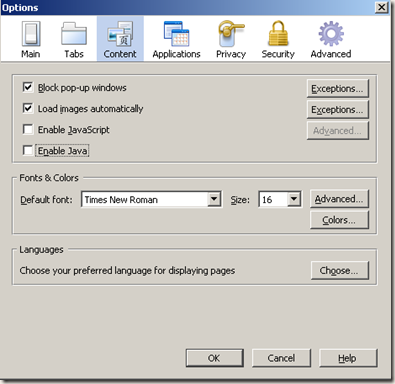This screenshot has width=395, height=384.
Task: Uncheck Load images automatically
Action: (28, 108)
